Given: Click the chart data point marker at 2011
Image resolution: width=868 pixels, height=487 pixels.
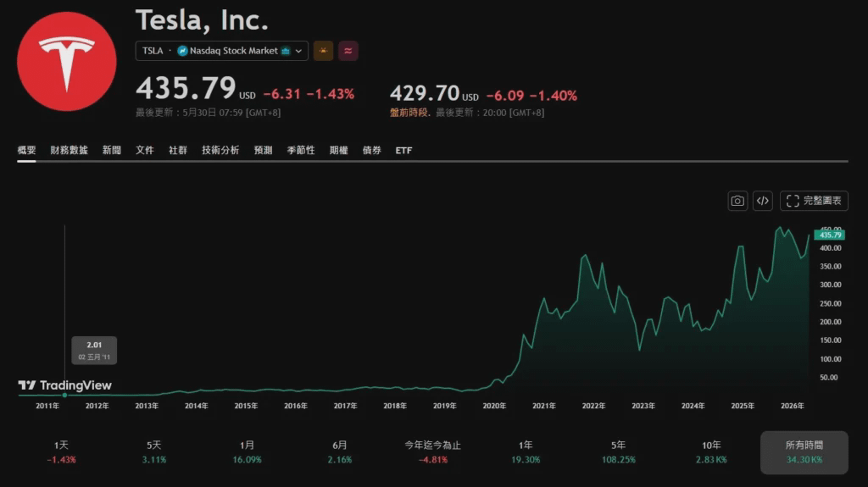Looking at the screenshot, I should coord(64,396).
